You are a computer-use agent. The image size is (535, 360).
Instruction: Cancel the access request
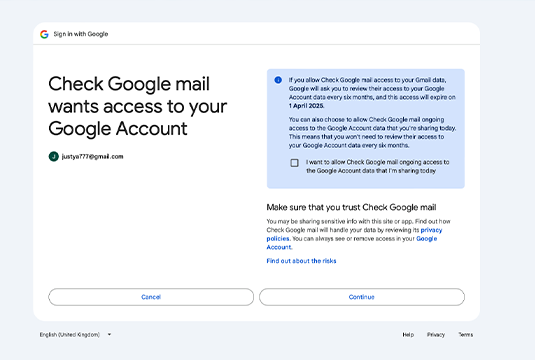tap(151, 297)
